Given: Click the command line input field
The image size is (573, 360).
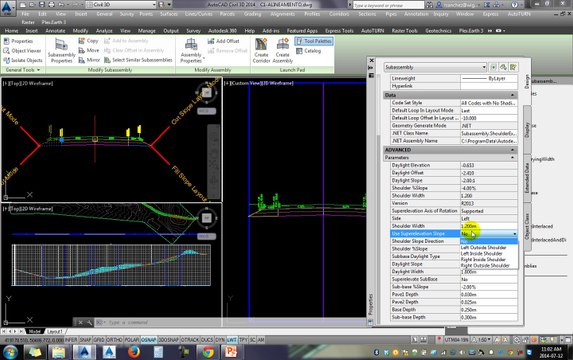Looking at the screenshot, I should 230,323.
